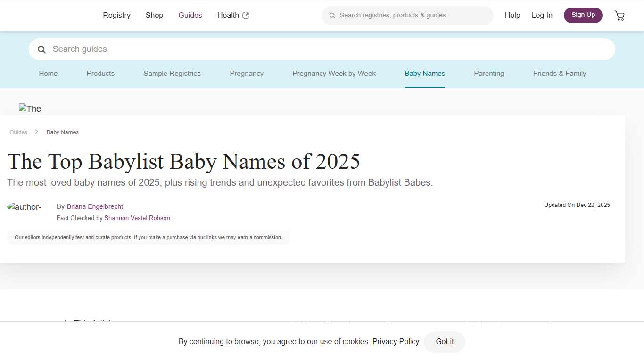Open Pregnancy Week by Week section
Screen dimensions: 644x362
(334, 74)
